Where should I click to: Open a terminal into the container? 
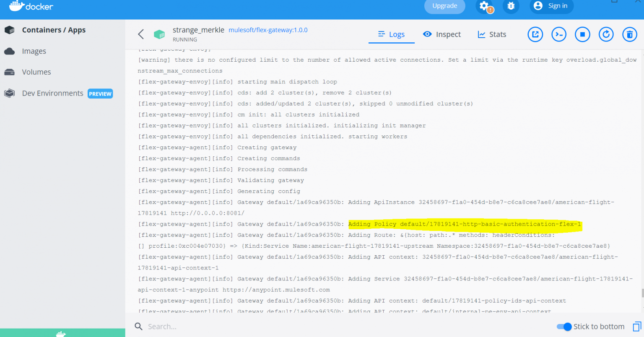coord(558,34)
